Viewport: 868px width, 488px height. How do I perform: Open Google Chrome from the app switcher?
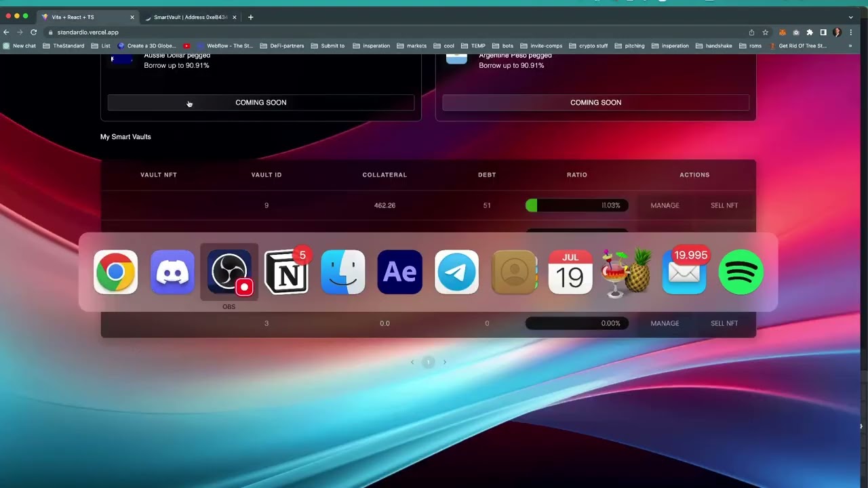coord(115,272)
